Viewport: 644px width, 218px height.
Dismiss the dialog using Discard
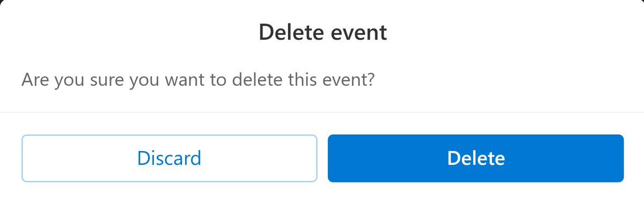tap(169, 159)
